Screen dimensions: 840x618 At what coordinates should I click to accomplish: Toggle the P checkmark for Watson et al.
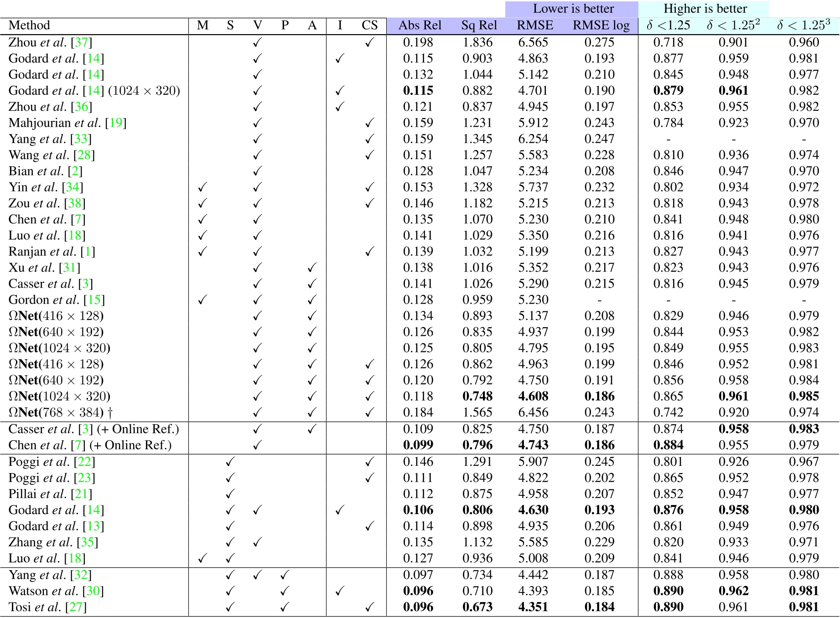click(284, 591)
